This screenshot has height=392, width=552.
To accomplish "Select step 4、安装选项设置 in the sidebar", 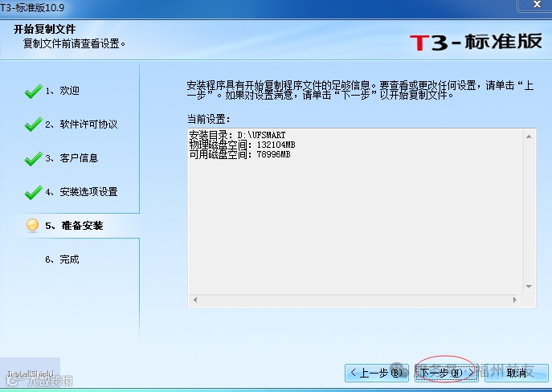I will [81, 192].
